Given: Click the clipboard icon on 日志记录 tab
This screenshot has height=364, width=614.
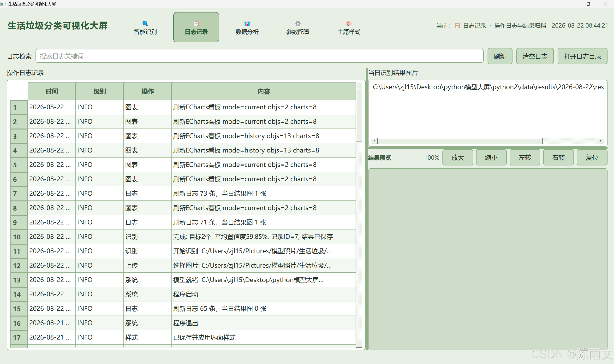Looking at the screenshot, I should [196, 23].
